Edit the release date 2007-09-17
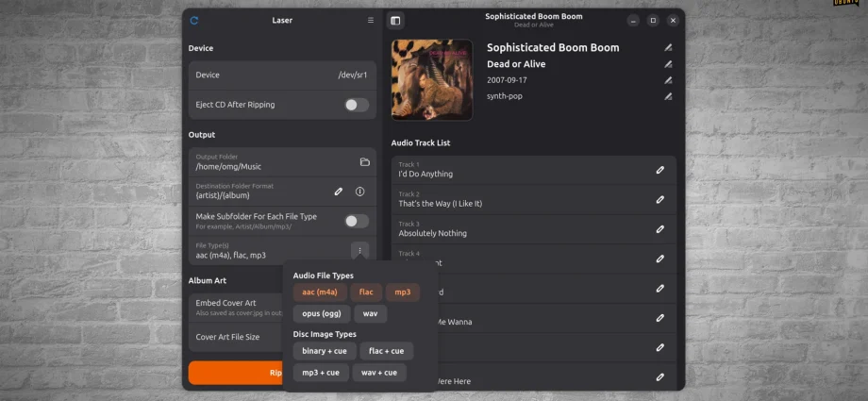The image size is (868, 401). 668,80
